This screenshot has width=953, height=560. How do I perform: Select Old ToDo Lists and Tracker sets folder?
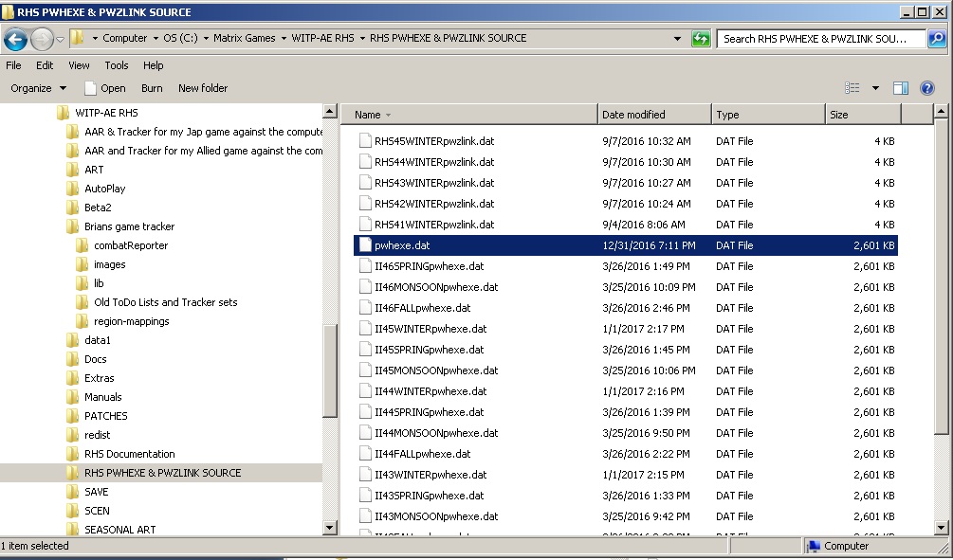(x=165, y=302)
